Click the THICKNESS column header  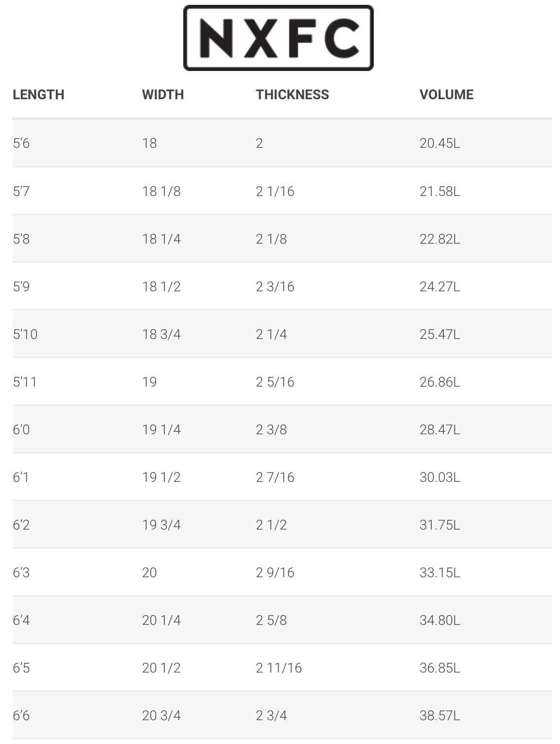(x=292, y=94)
